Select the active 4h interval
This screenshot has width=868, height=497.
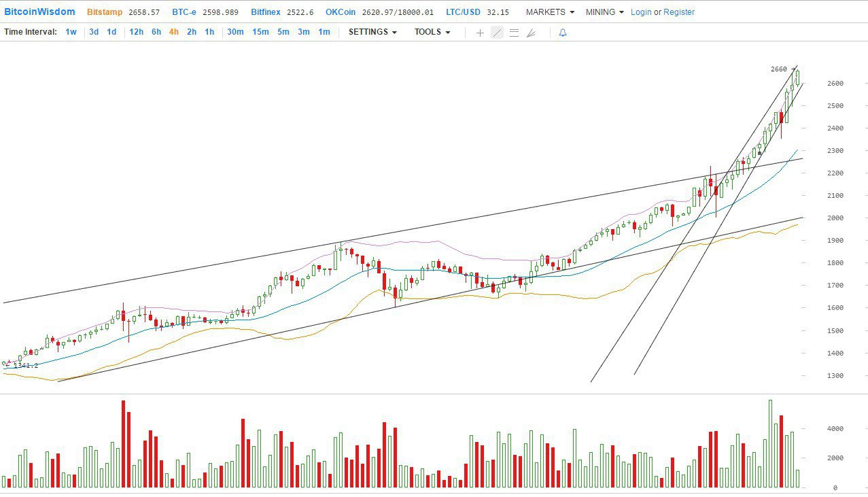[174, 32]
